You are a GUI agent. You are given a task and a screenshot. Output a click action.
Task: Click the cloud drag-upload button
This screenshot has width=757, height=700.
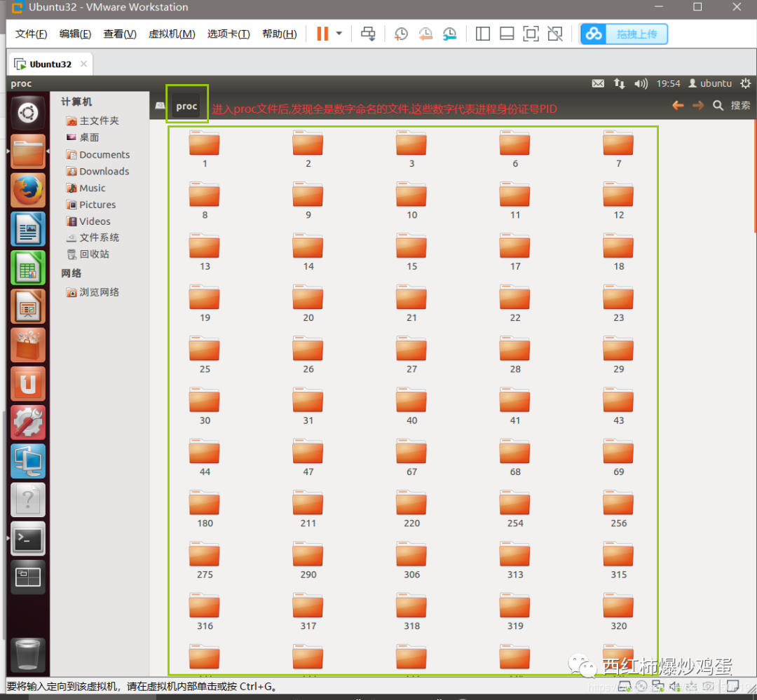(x=624, y=34)
